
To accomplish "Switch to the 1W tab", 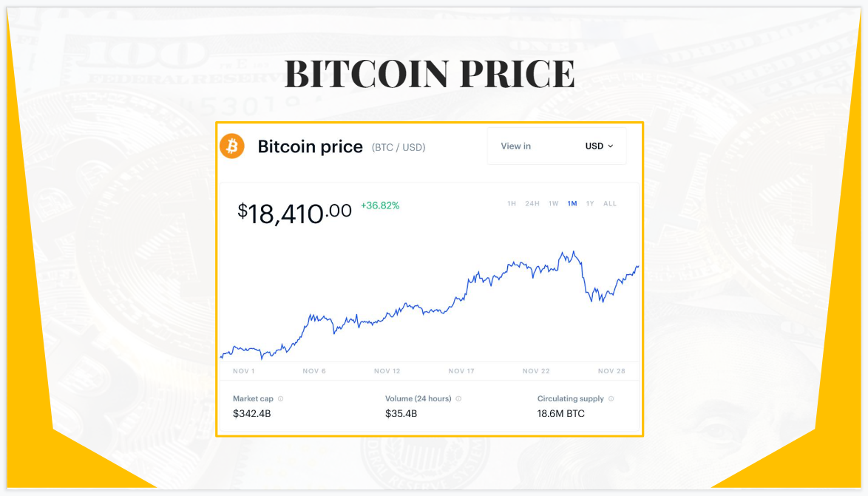I will pos(553,203).
